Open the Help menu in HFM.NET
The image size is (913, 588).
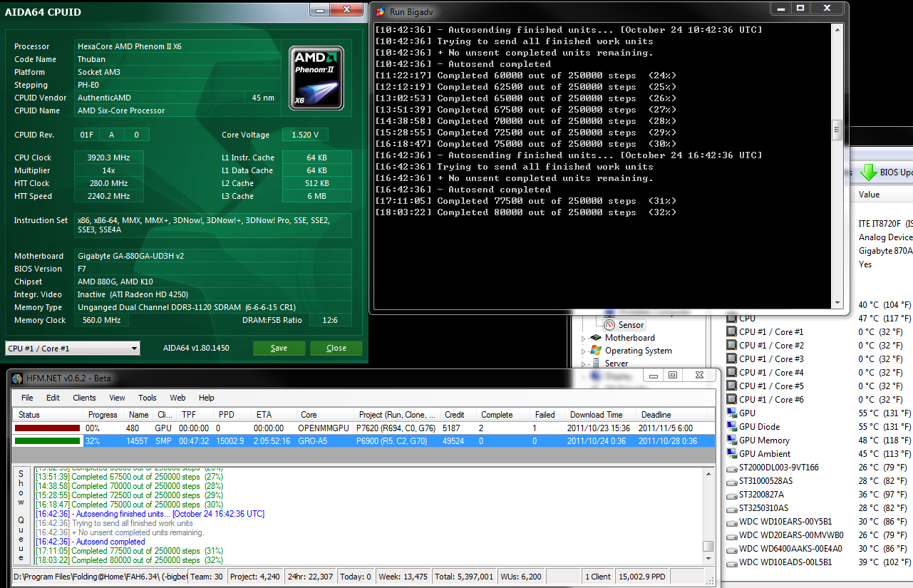[x=207, y=398]
